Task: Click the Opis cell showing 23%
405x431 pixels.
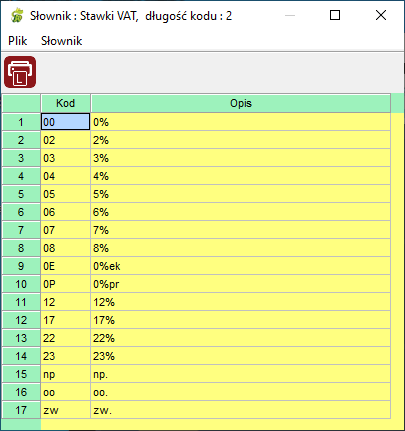Action: [x=241, y=356]
